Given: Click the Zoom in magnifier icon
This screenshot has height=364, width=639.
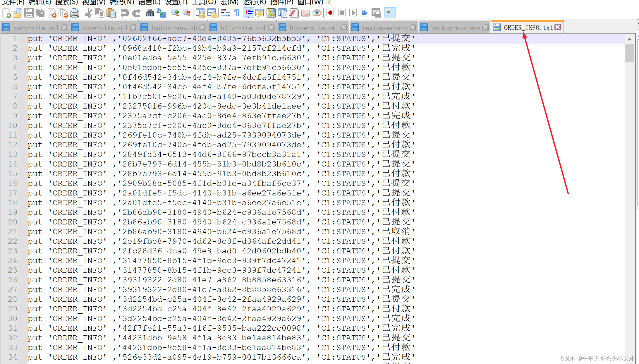Looking at the screenshot, I should tap(175, 13).
